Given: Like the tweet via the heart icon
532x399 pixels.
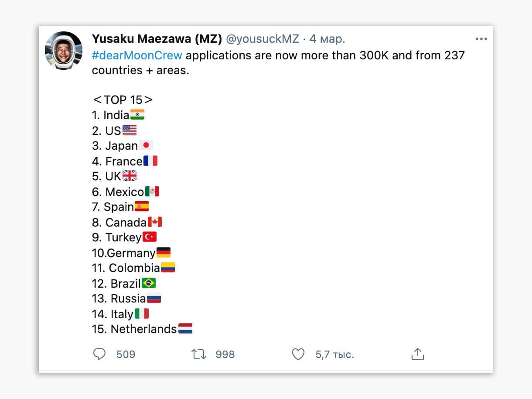Looking at the screenshot, I should [298, 354].
